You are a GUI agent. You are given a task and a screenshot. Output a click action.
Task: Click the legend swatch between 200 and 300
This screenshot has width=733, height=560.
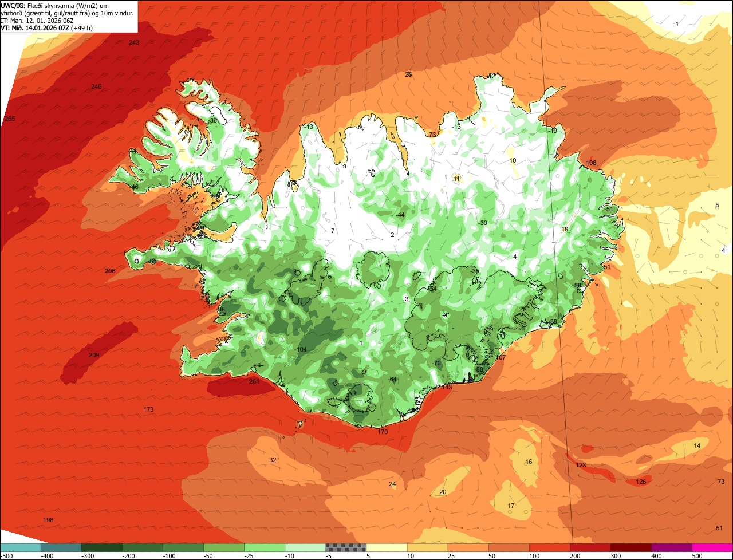tap(590, 547)
